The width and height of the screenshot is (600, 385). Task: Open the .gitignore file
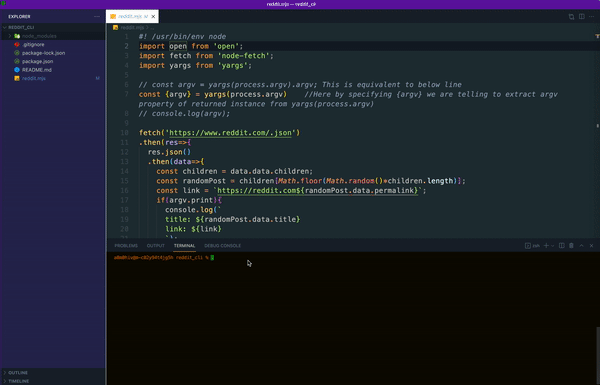pos(33,44)
